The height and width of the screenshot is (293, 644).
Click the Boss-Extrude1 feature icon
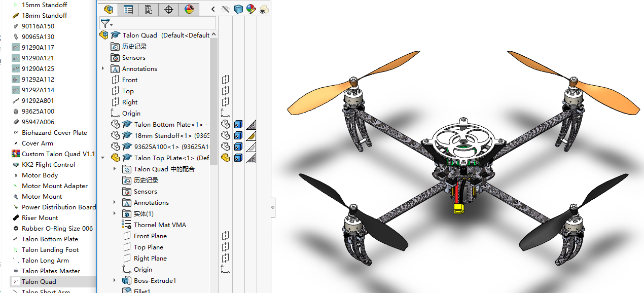click(127, 280)
